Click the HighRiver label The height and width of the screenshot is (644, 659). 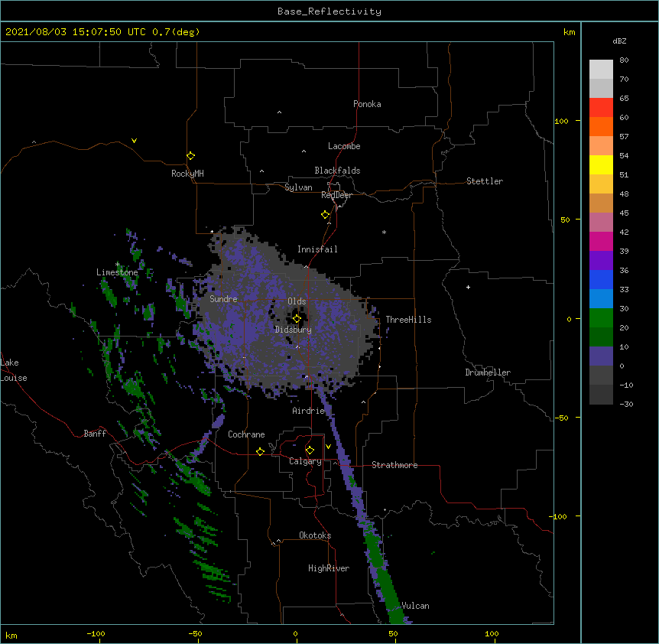pos(329,568)
